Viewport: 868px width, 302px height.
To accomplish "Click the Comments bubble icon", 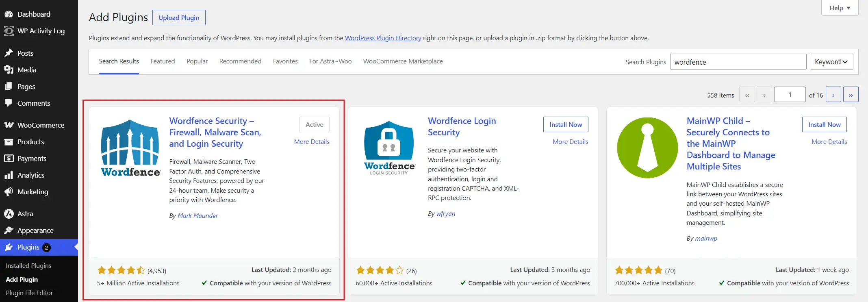I will point(9,103).
